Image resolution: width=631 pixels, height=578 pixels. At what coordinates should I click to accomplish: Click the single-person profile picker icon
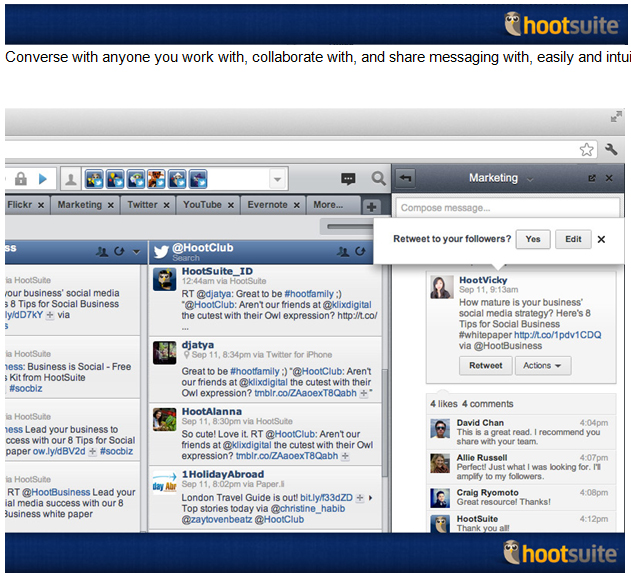[71, 179]
